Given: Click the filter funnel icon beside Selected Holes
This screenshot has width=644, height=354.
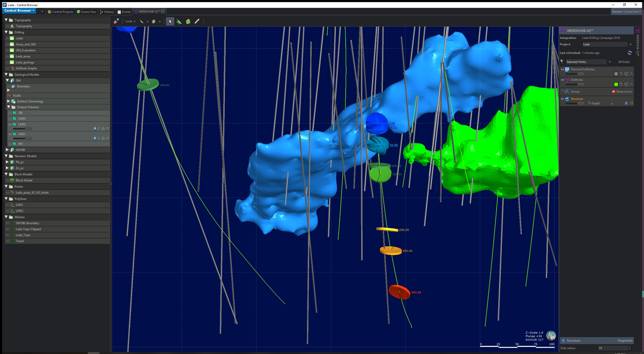Looking at the screenshot, I should tap(562, 62).
